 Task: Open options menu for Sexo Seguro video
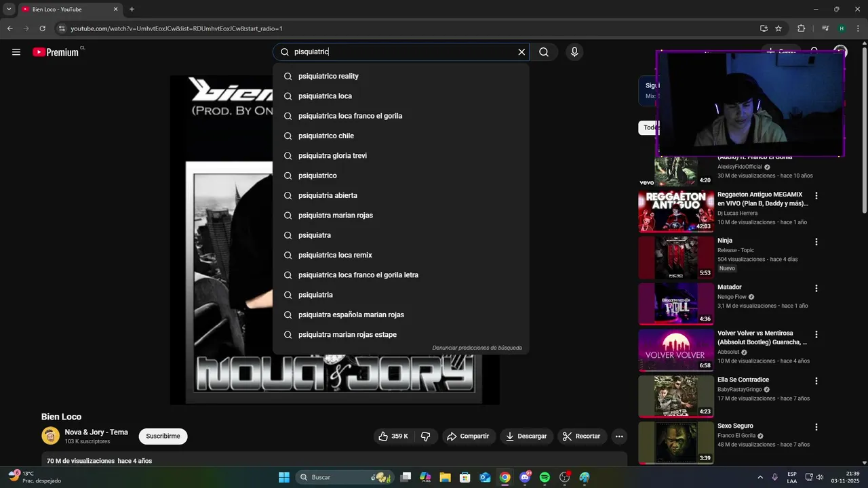click(816, 427)
